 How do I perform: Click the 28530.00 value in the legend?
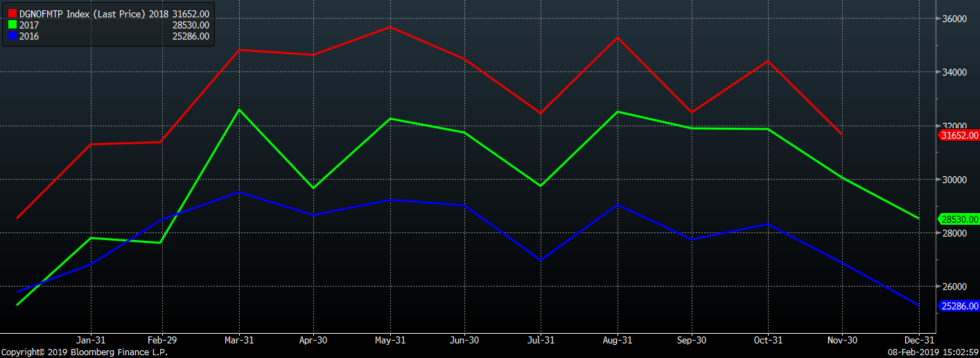click(190, 25)
